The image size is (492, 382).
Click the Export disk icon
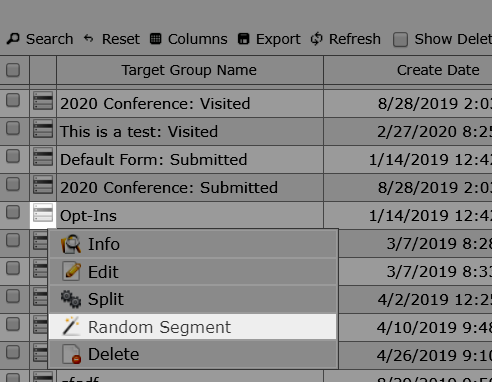(244, 39)
